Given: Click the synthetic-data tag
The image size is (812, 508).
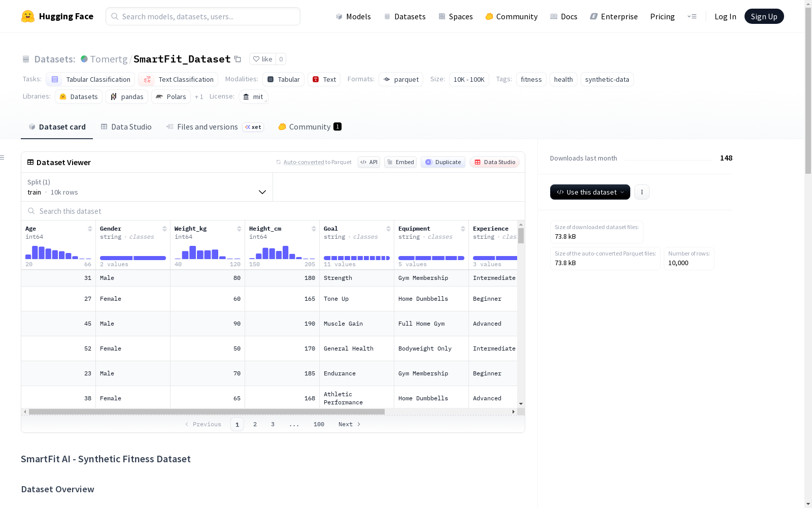Looking at the screenshot, I should click(607, 79).
